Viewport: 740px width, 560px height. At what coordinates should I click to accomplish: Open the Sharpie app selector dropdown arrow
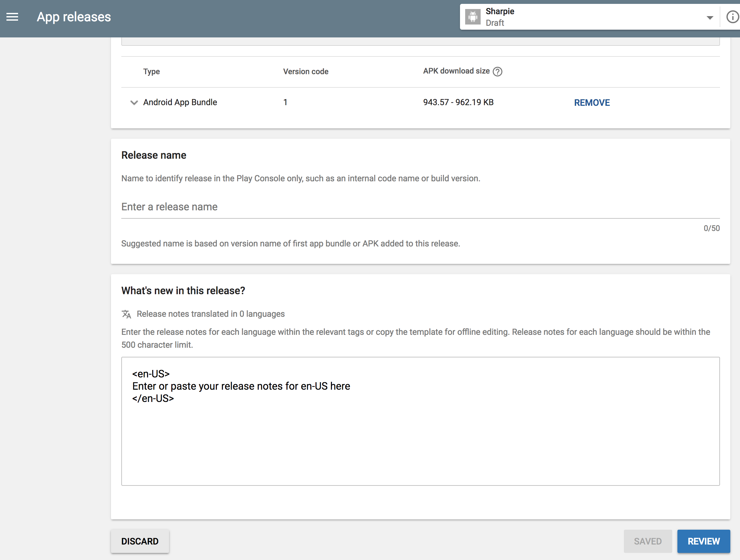[x=710, y=17]
